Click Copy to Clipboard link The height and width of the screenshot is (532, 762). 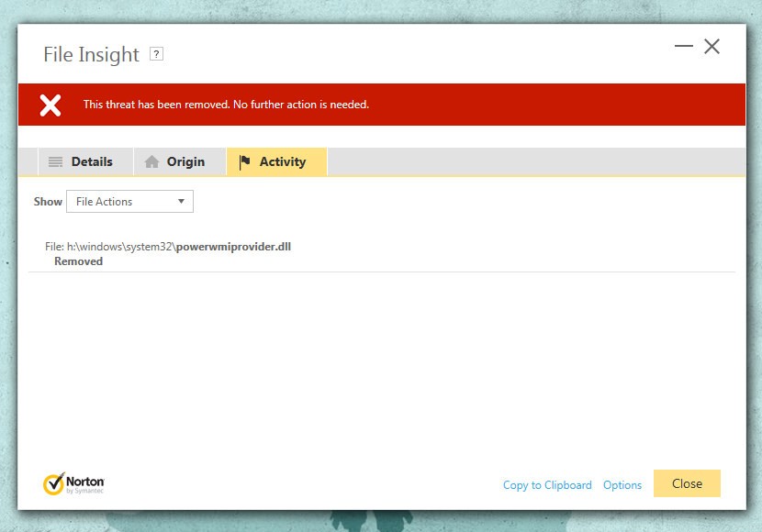click(547, 485)
